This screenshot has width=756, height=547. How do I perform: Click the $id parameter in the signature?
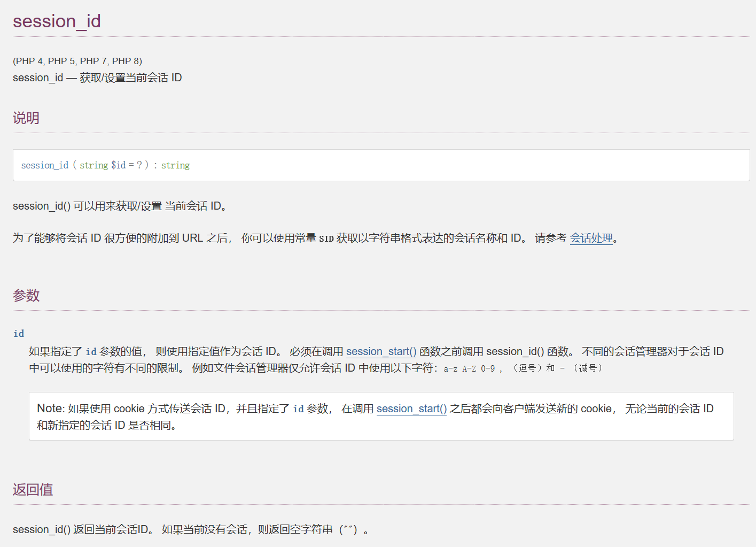pos(118,165)
